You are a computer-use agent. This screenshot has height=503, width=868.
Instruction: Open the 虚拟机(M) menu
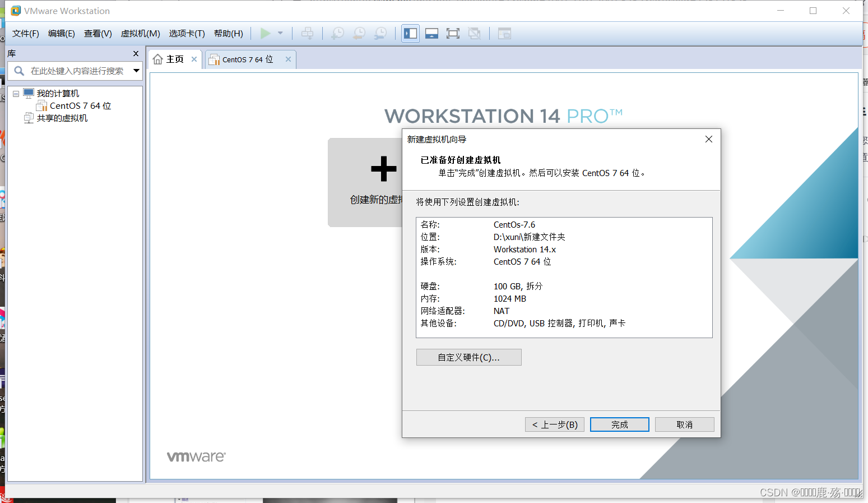[x=141, y=34]
